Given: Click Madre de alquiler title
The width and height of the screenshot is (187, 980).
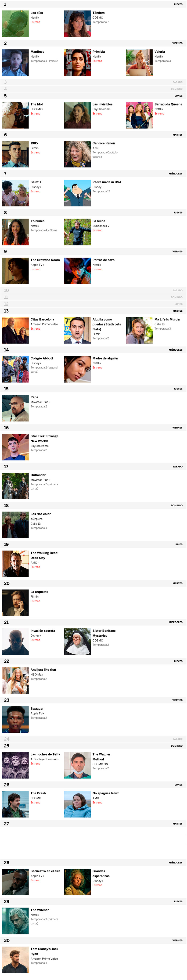Looking at the screenshot, I should point(106,358).
